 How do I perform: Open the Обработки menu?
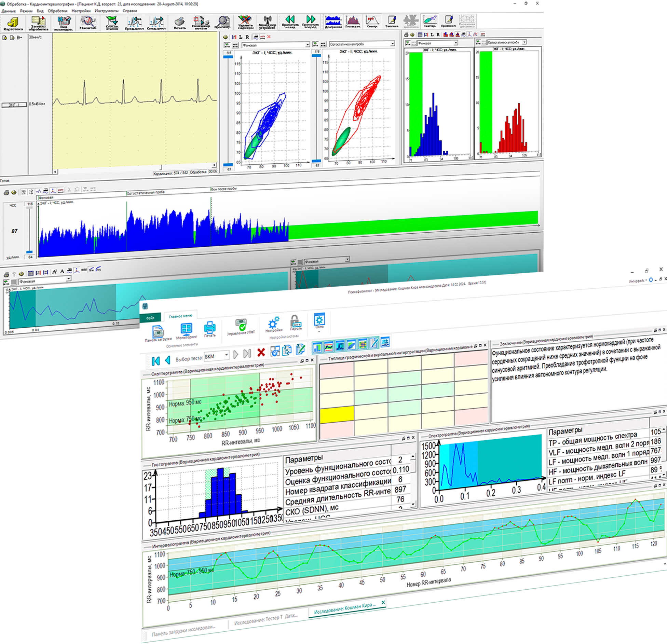coord(57,11)
